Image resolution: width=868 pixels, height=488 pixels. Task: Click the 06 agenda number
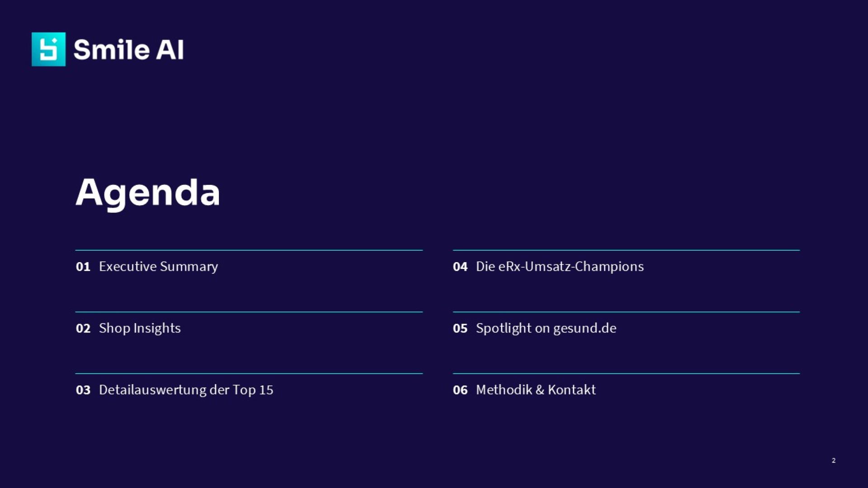coord(460,390)
